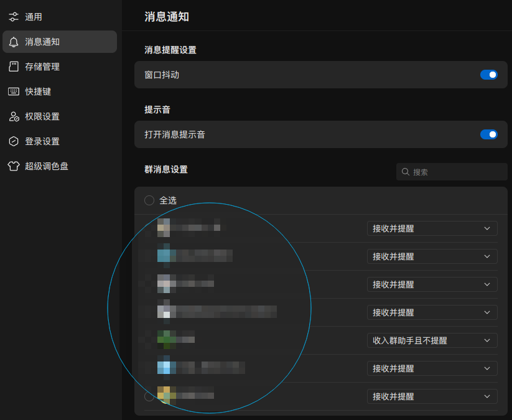Screen dimensions: 512x420
Task: Disable the 窗口抖动 switch
Action: point(488,75)
